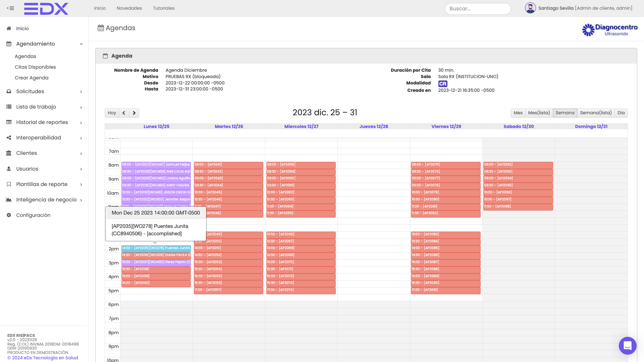The width and height of the screenshot is (644, 362).
Task: Open the Lunes 12/25 day header
Action: [156, 126]
